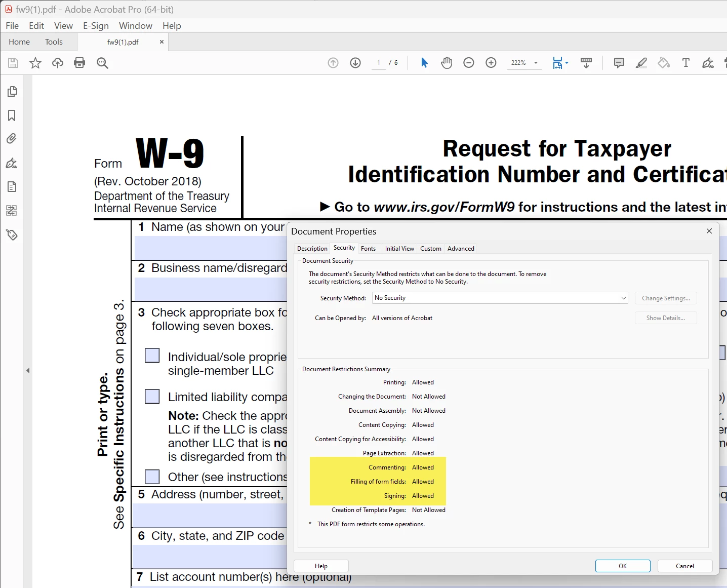Open the sidebar page document icon panel
This screenshot has width=727, height=588.
12,187
